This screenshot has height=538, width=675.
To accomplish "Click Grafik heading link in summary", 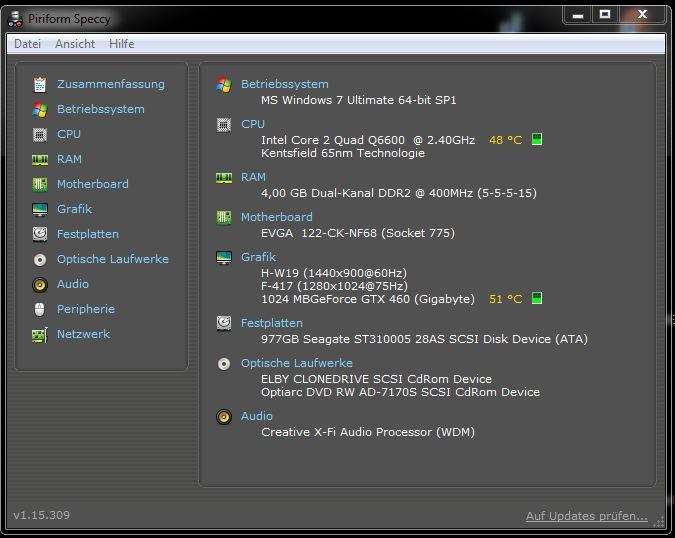I will [258, 257].
